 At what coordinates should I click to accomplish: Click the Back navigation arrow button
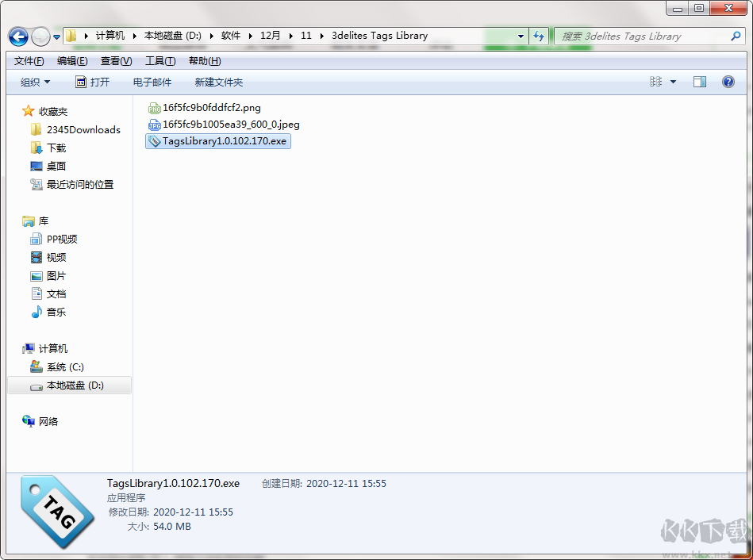pyautogui.click(x=18, y=36)
